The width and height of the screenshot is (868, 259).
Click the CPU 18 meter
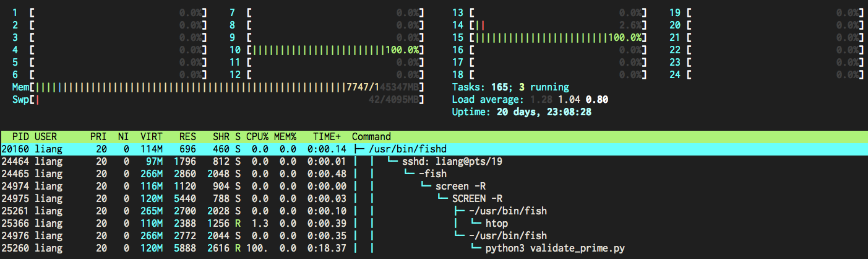550,74
